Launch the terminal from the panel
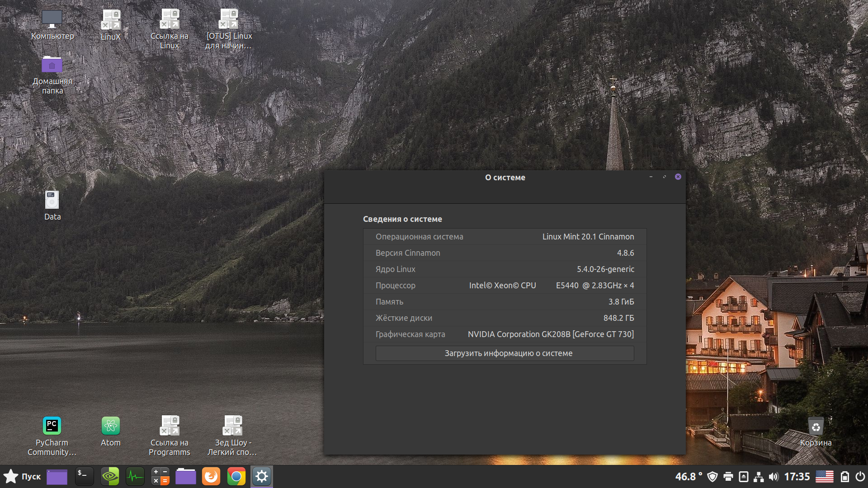868x488 pixels. pos(84,476)
